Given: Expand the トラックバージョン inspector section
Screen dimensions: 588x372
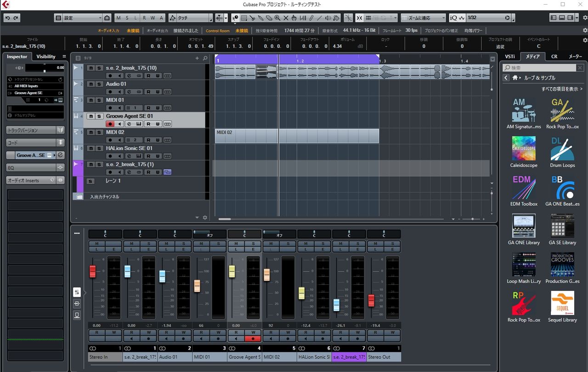Looking at the screenshot, I should pyautogui.click(x=35, y=130).
